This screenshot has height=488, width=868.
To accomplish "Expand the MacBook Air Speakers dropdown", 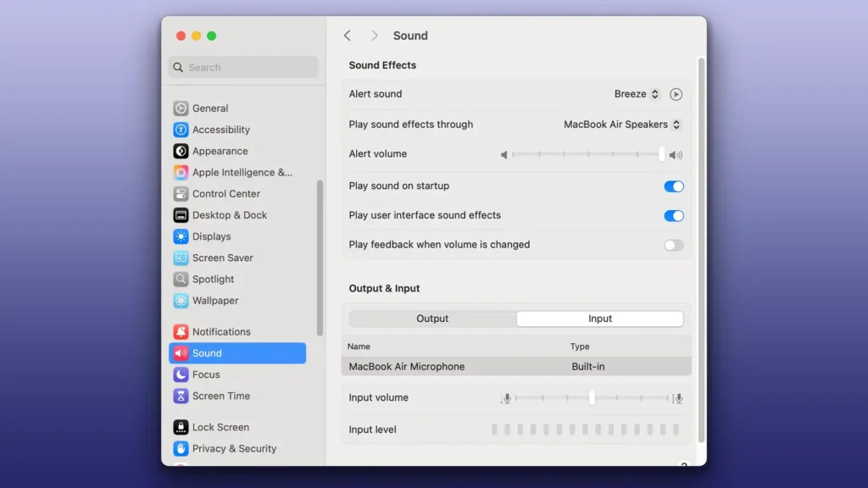I will click(622, 125).
